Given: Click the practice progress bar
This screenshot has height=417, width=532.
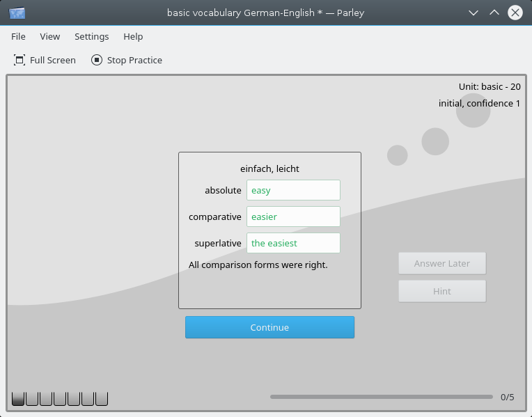Looking at the screenshot, I should point(381,397).
